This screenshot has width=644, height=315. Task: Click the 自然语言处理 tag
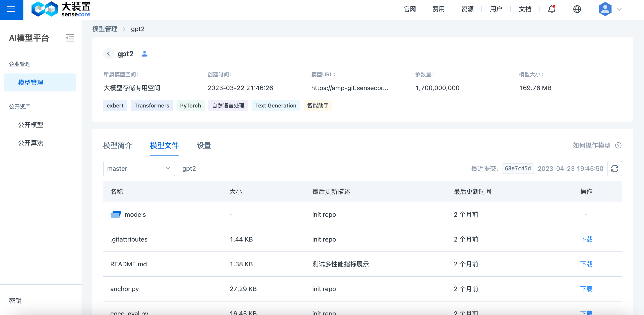[228, 106]
